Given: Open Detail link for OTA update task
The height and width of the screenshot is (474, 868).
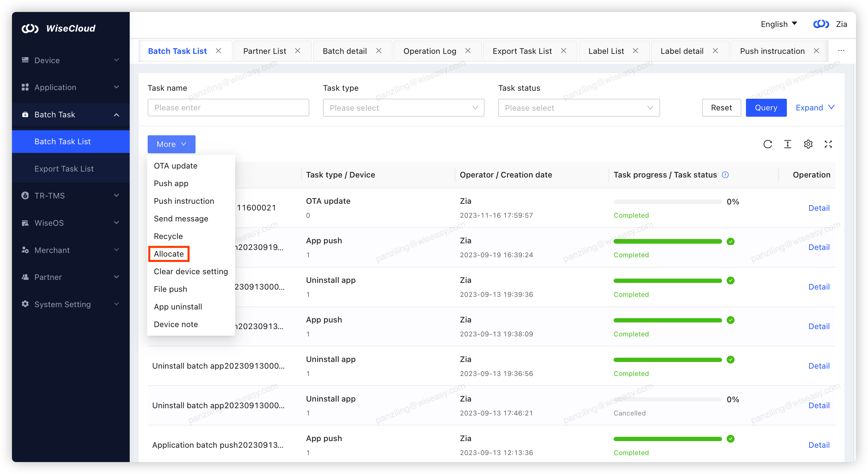Looking at the screenshot, I should point(819,208).
